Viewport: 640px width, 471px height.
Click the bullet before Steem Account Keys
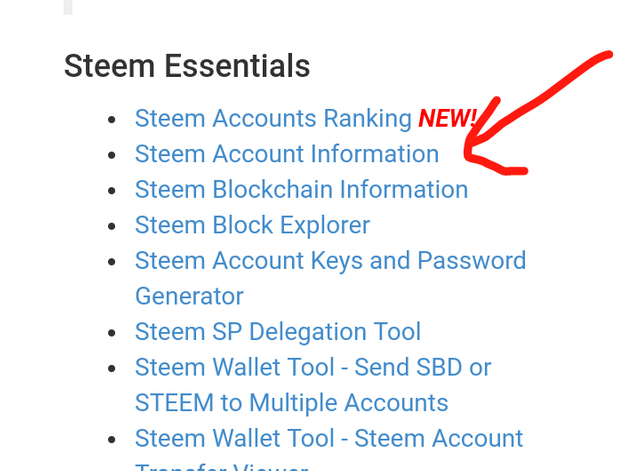coord(112,262)
